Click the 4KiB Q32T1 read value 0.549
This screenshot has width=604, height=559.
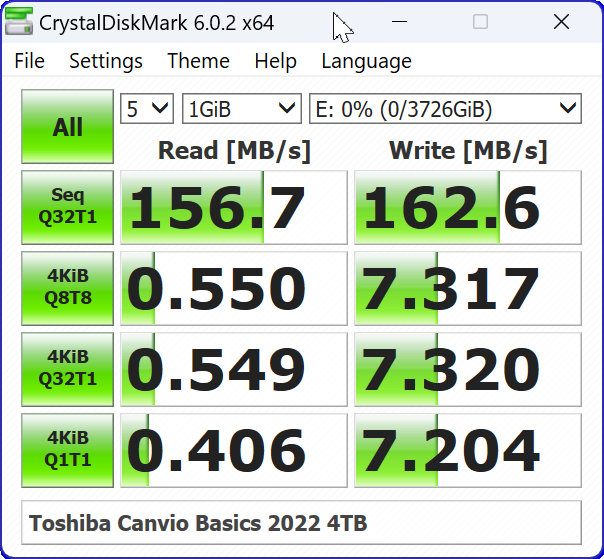(x=234, y=369)
